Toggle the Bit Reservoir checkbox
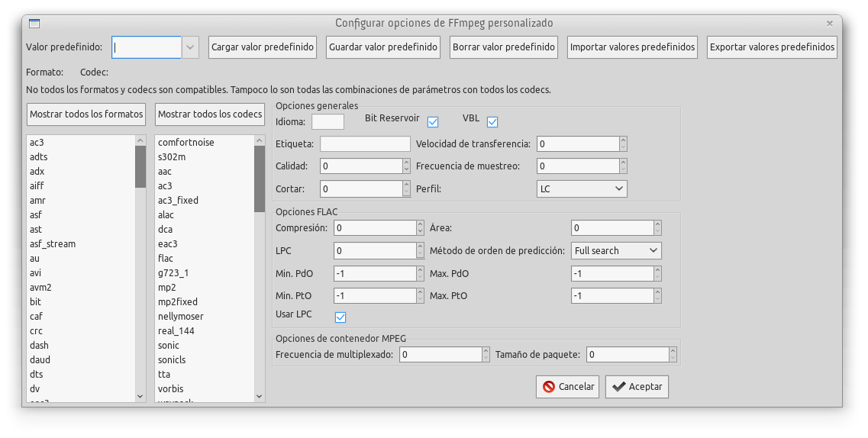This screenshot has height=438, width=868. point(433,121)
